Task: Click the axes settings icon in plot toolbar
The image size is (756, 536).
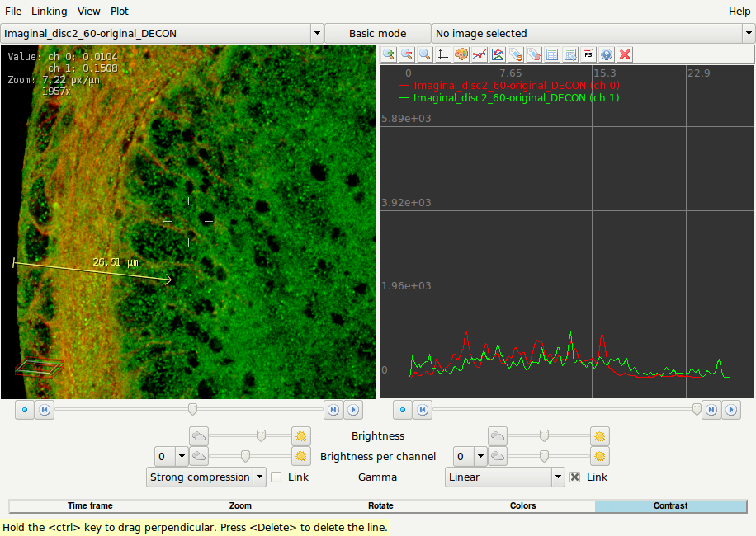Action: pyautogui.click(x=443, y=54)
